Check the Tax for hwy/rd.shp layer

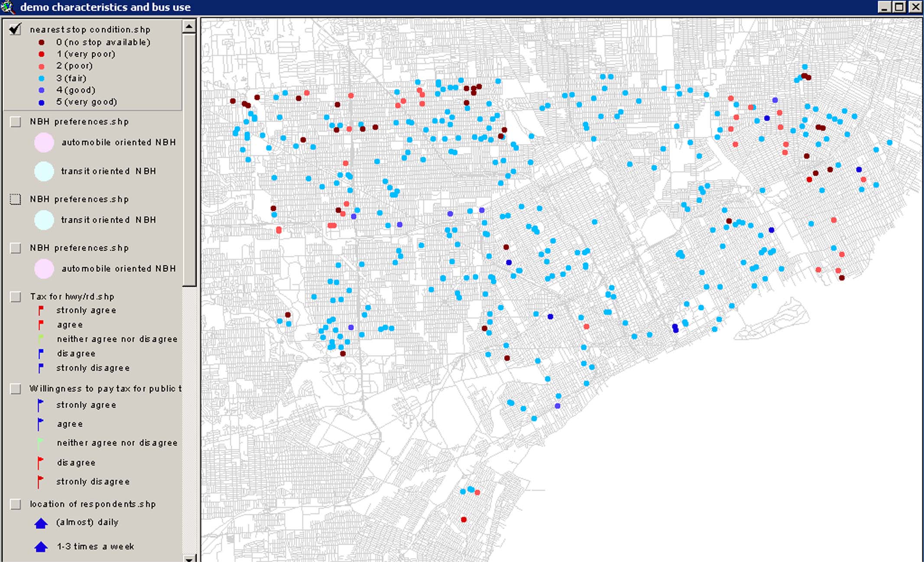[x=16, y=297]
